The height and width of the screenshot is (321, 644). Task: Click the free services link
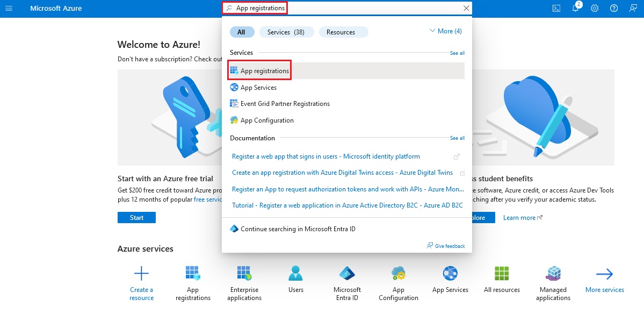coord(208,199)
